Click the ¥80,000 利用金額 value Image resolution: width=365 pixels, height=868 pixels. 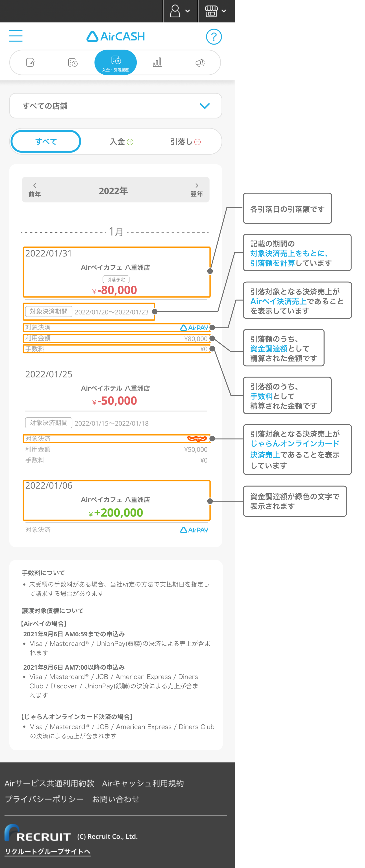tap(196, 339)
